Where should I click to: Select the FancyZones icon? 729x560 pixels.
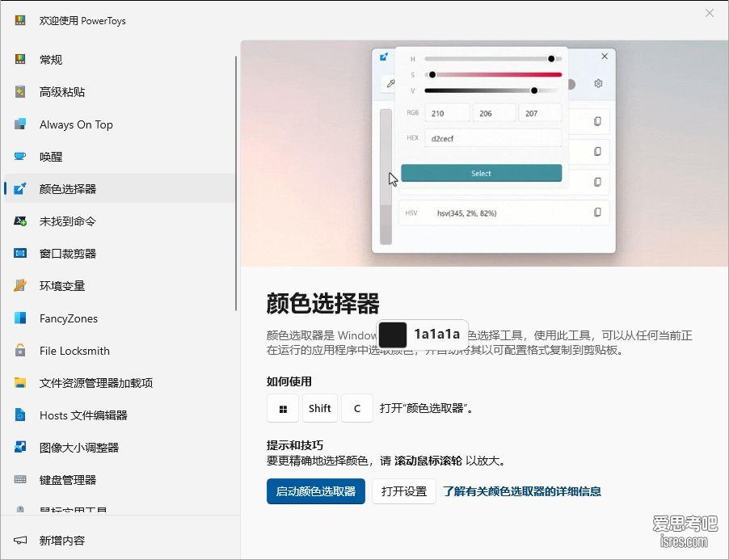click(x=20, y=318)
